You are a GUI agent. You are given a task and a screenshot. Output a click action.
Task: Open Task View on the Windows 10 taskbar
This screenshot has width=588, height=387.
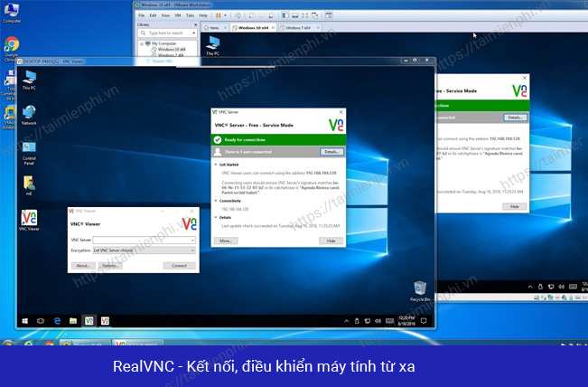(x=41, y=321)
